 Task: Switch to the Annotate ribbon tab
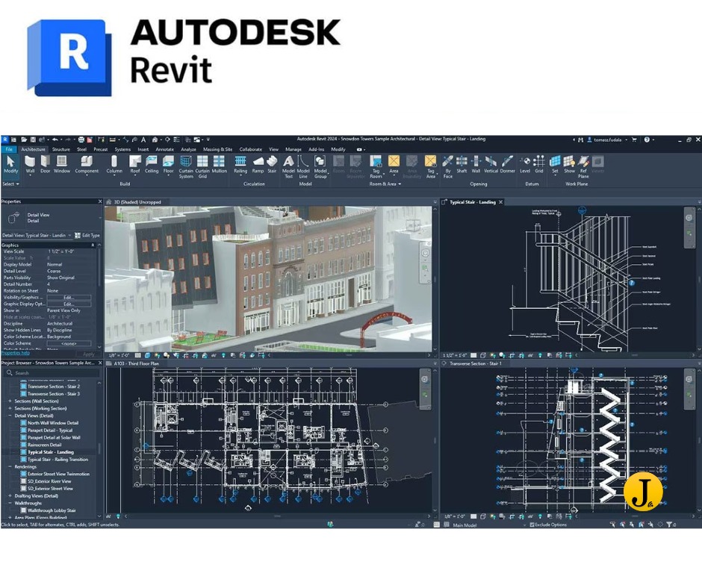165,149
